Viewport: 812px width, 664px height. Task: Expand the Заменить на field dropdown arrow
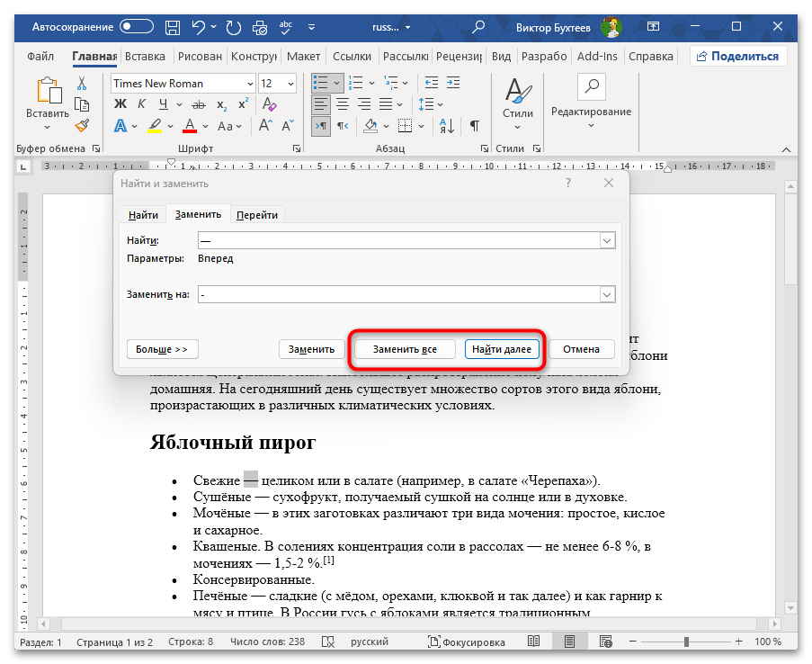607,294
